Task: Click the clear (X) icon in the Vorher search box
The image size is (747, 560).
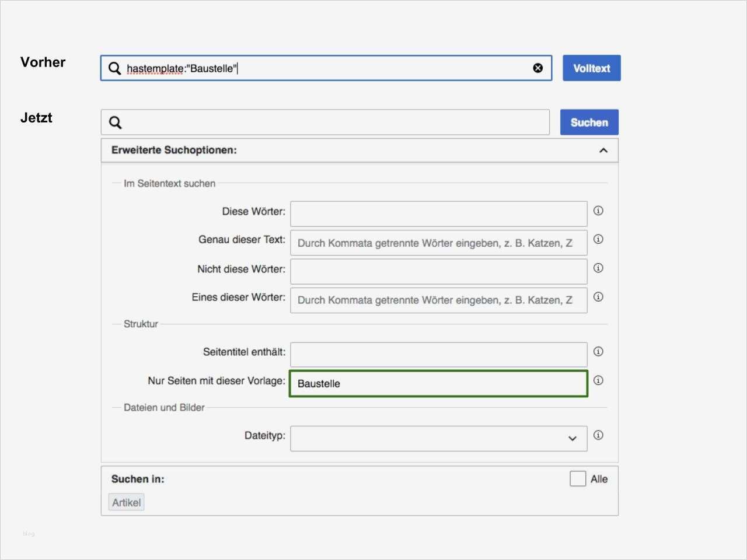Action: pos(538,68)
